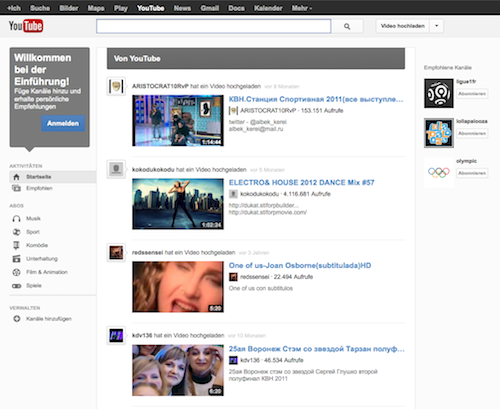Open video title КВН.Станция Спортивная 2011
The image size is (500, 409).
pos(316,99)
